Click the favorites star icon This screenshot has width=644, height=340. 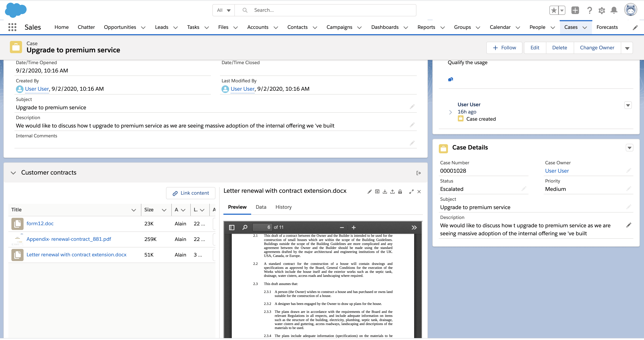(x=554, y=10)
